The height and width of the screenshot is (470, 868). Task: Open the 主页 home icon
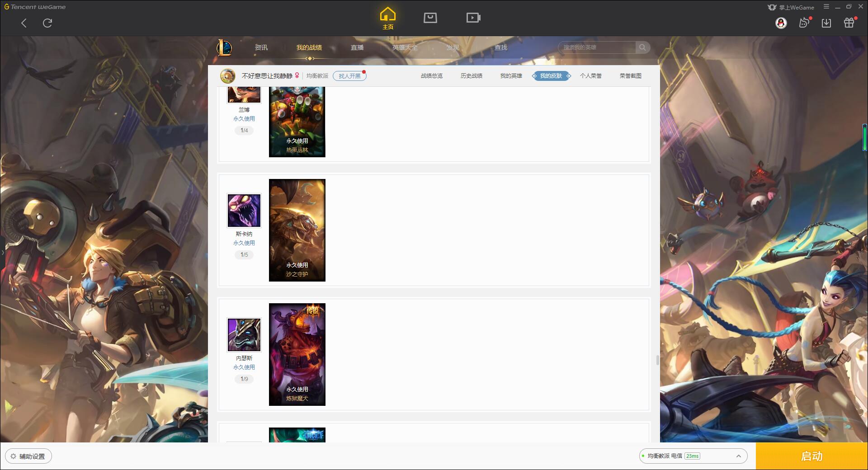[388, 19]
